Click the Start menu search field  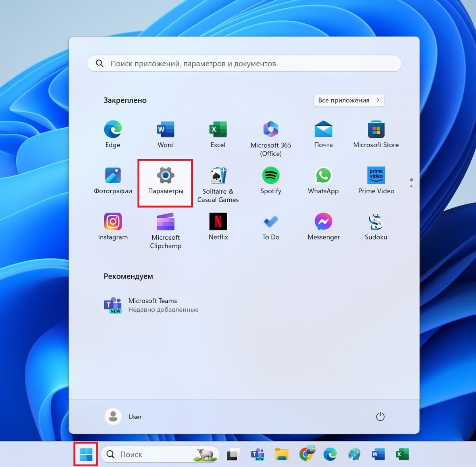244,63
